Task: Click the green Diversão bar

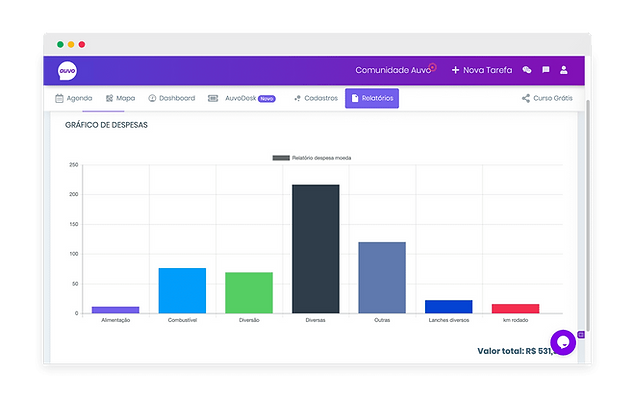Action: [249, 293]
